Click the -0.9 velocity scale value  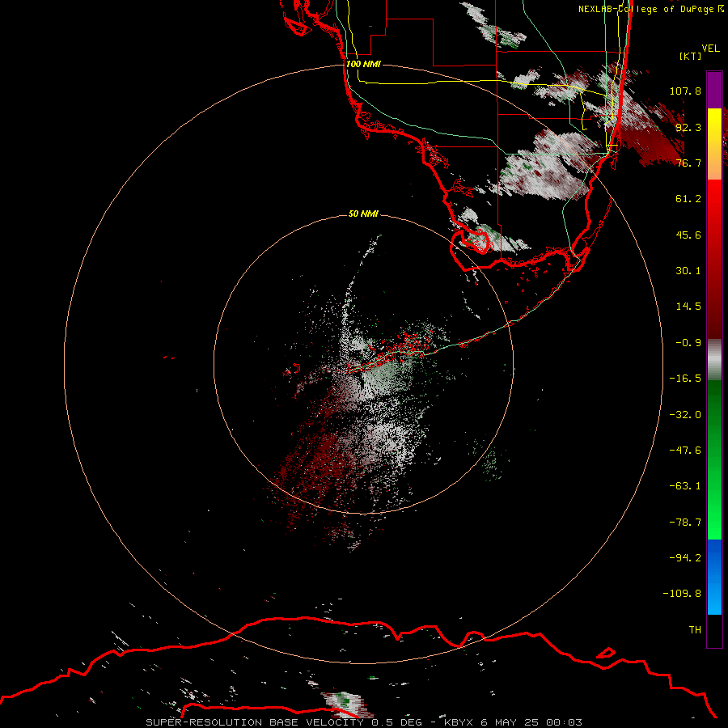coord(688,343)
